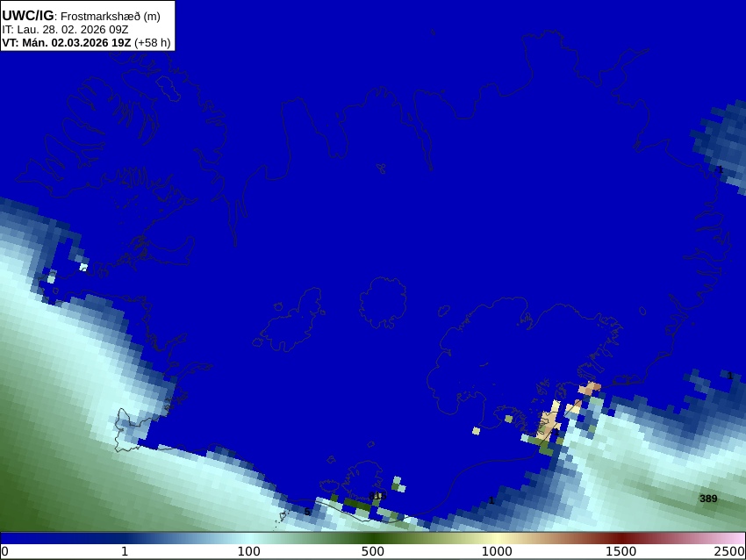This screenshot has height=560, width=746.
Task: Pick the pale yellow color at colorbar 1000
Action: (x=497, y=538)
